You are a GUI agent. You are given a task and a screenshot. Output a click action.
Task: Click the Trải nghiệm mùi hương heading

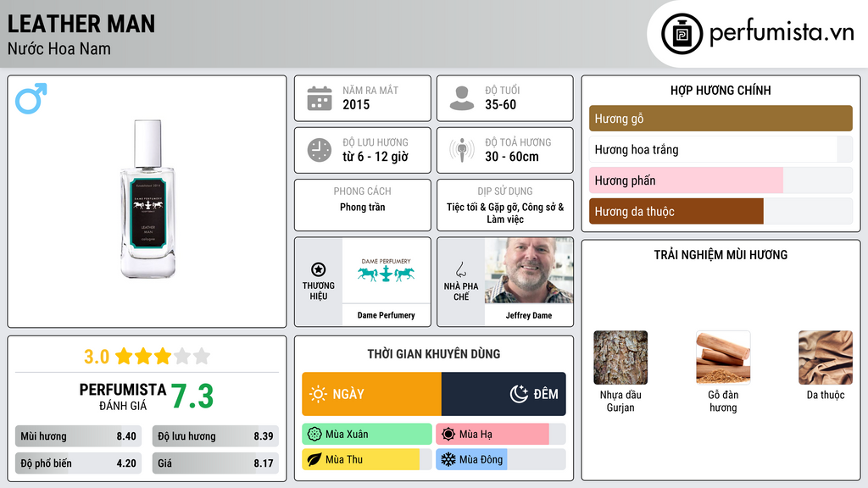721,255
